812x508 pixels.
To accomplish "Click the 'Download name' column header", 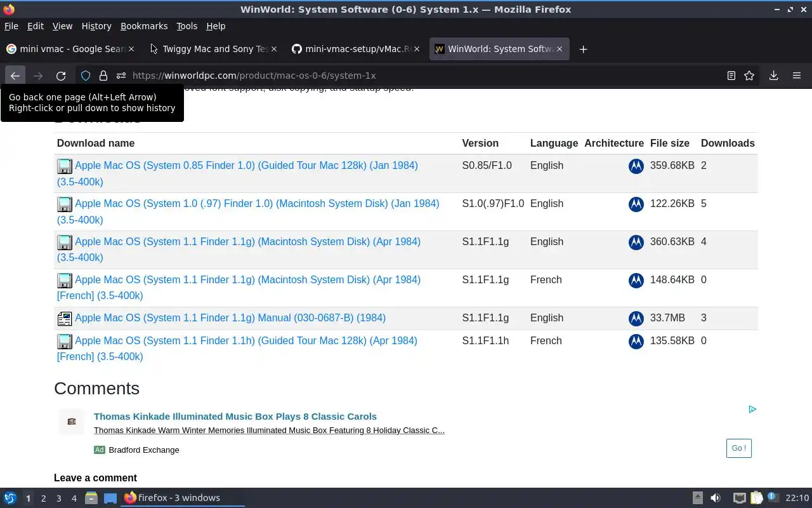I will (96, 144).
